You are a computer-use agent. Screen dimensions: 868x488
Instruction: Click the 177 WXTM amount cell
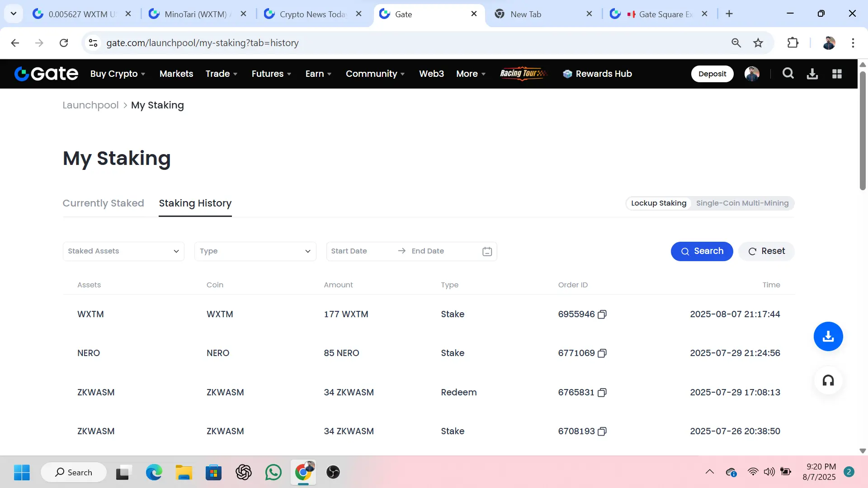click(346, 314)
